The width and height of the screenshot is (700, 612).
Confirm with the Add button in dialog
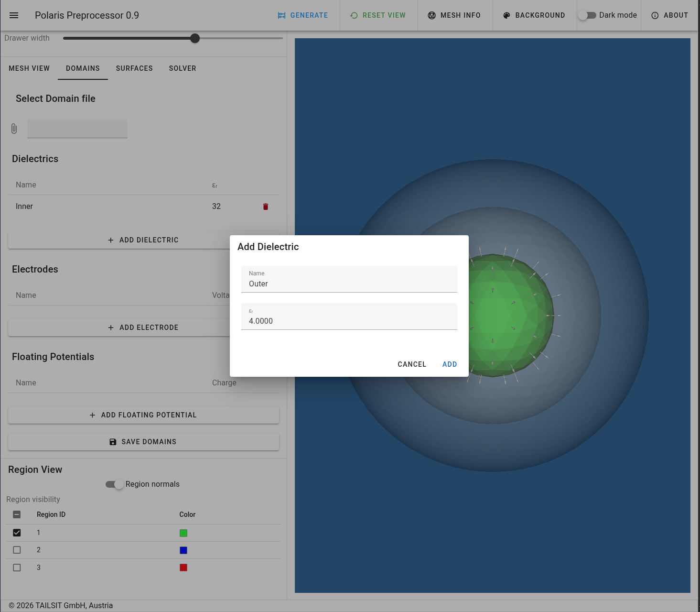(x=450, y=364)
